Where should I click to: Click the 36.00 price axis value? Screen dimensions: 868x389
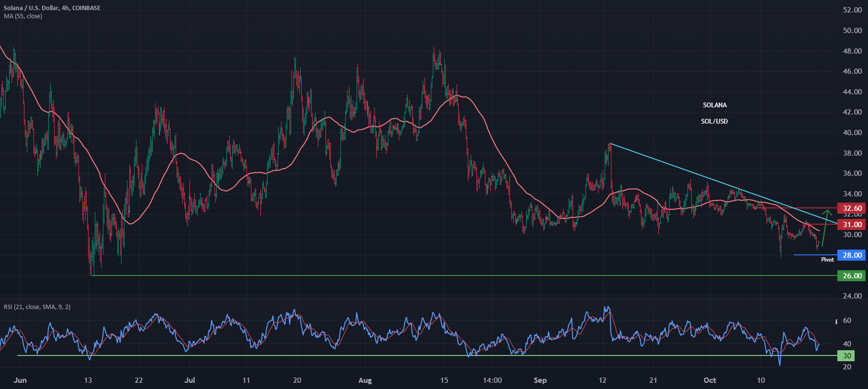pyautogui.click(x=852, y=173)
